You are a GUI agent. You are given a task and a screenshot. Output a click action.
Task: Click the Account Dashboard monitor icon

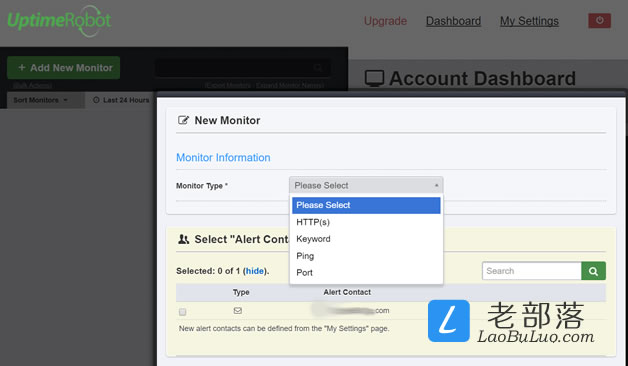(374, 78)
